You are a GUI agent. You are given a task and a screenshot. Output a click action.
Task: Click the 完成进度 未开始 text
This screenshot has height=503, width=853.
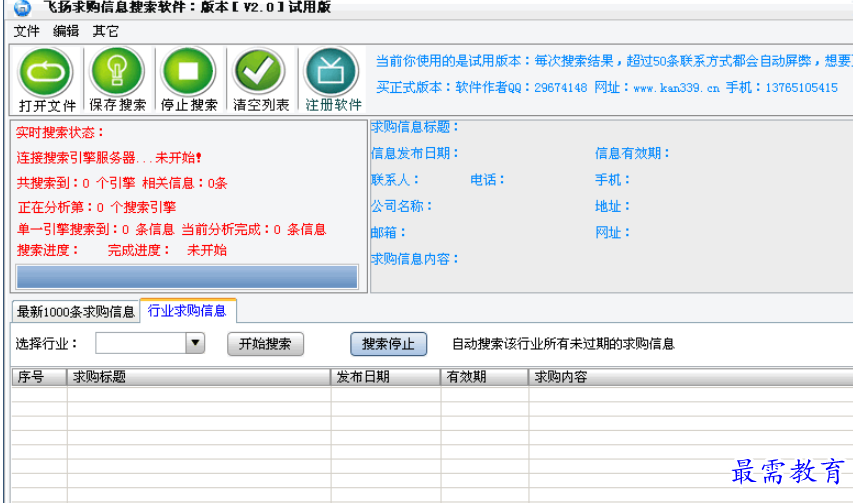167,251
